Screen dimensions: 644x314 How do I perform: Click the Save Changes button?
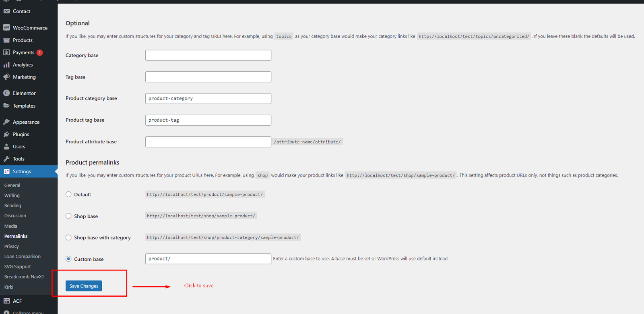coord(84,286)
